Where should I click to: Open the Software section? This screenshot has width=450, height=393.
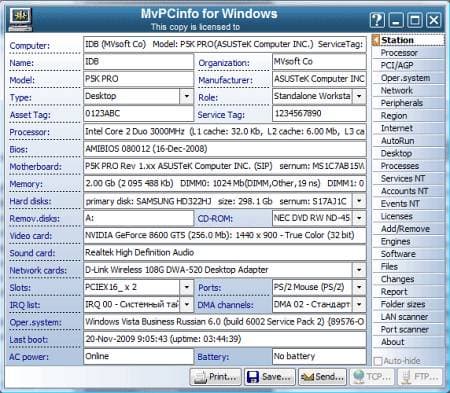(409, 254)
